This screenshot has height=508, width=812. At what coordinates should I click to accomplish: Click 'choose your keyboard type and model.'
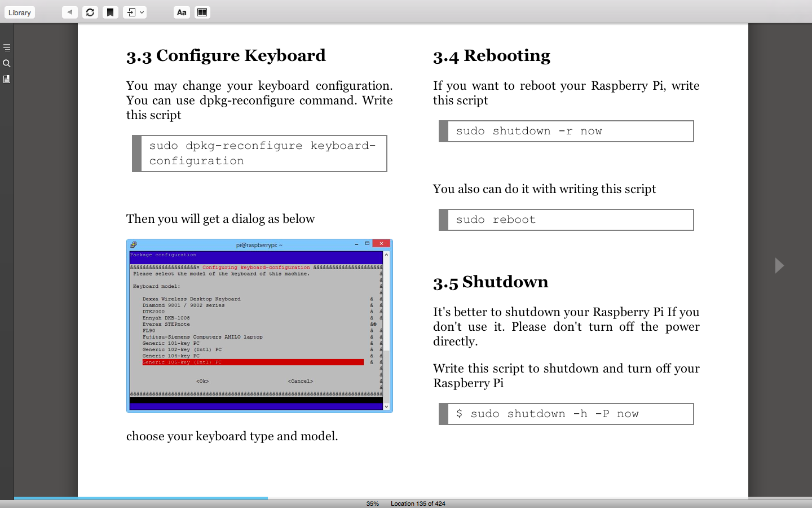tap(232, 436)
